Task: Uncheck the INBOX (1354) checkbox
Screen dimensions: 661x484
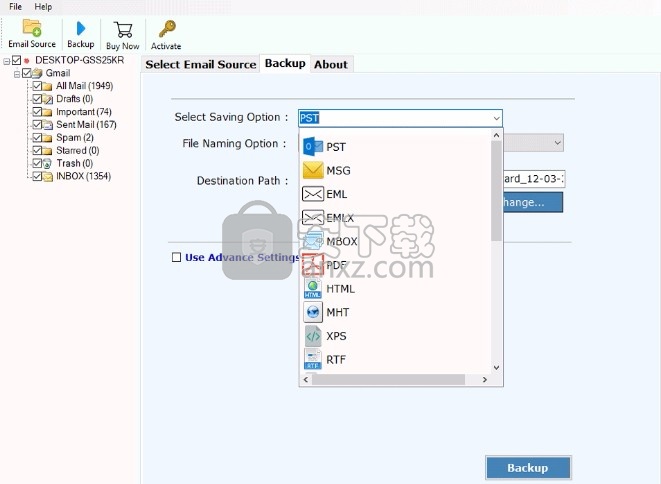Action: (x=37, y=176)
